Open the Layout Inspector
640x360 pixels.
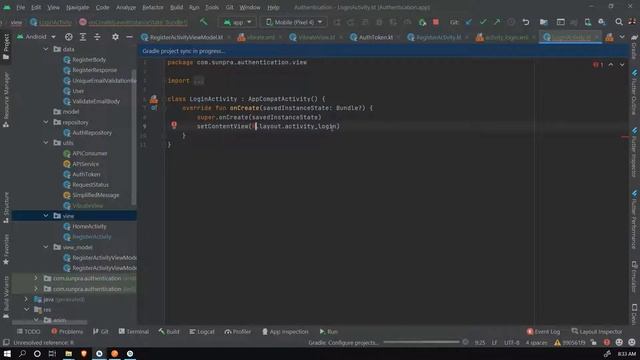tap(597, 331)
